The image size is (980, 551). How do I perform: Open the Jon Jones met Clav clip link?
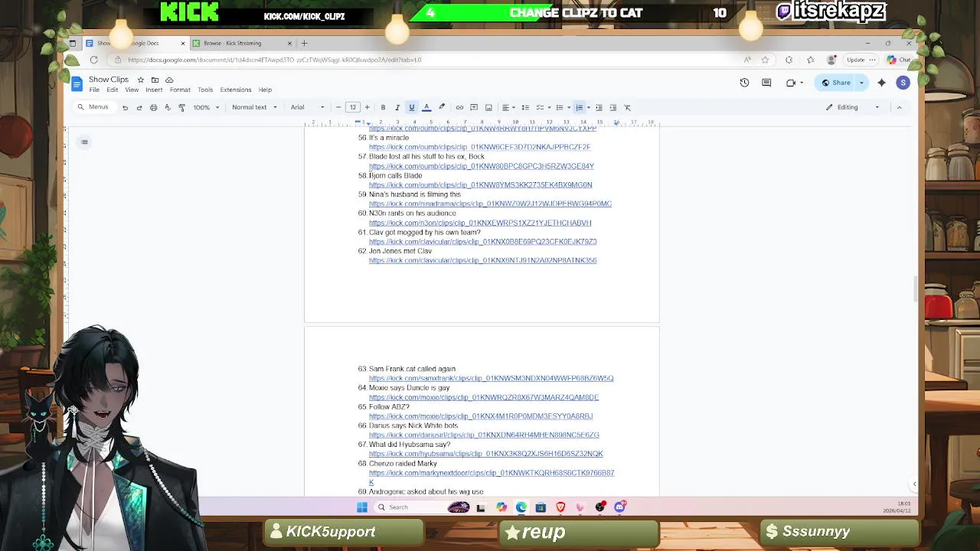pyautogui.click(x=482, y=261)
